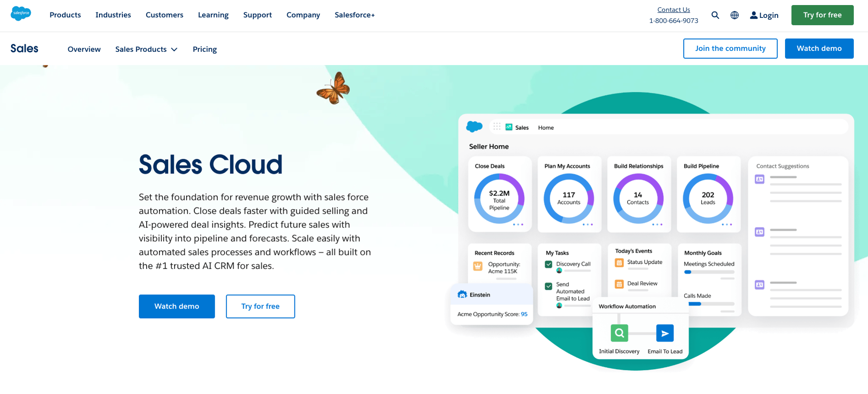
Task: Click the Salesforce cloud logo in header
Action: click(21, 13)
